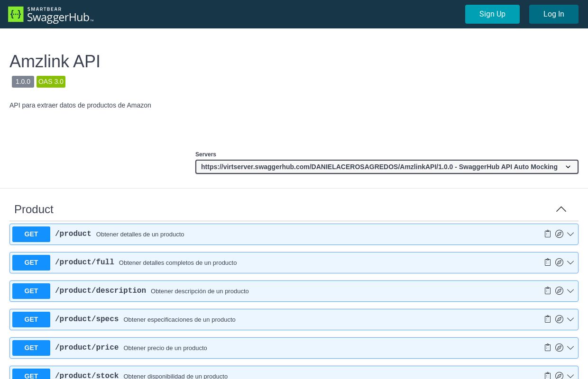Click the /product/specs path text

pos(87,319)
